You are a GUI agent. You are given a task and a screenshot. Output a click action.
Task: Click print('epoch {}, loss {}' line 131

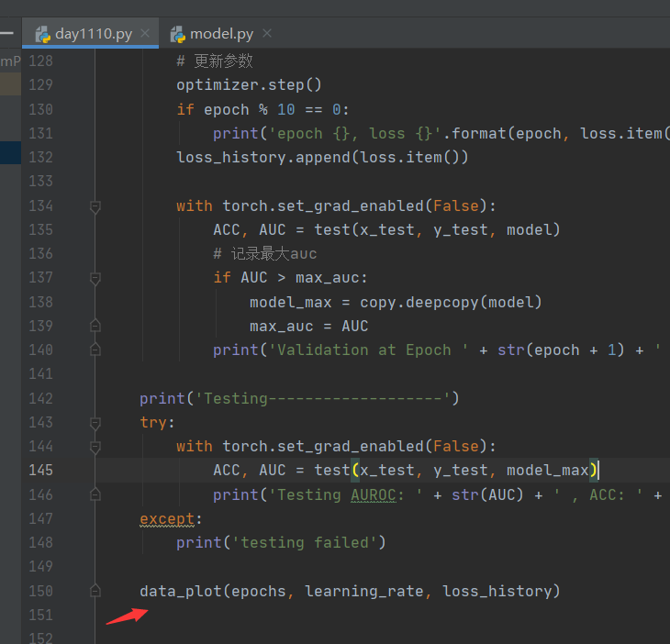tap(441, 134)
